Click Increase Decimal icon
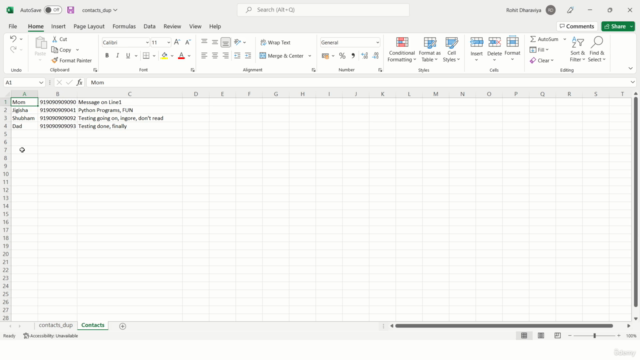Image resolution: width=640 pixels, height=360 pixels. 364,56
